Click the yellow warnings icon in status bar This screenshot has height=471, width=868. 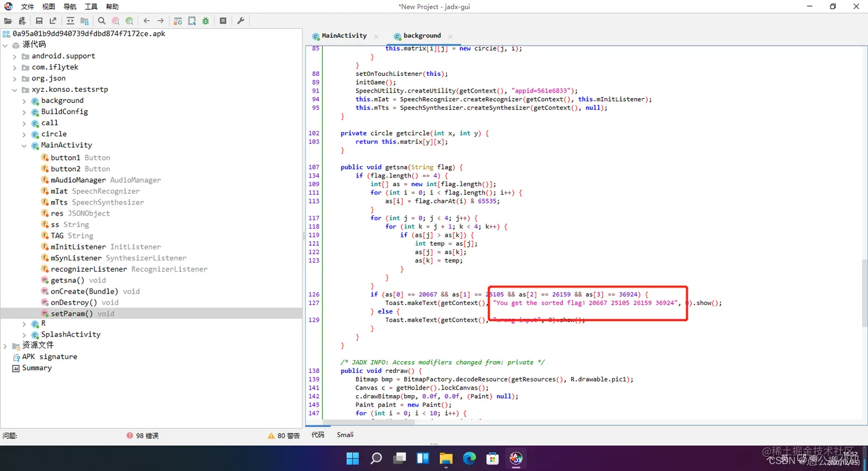pyautogui.click(x=271, y=436)
